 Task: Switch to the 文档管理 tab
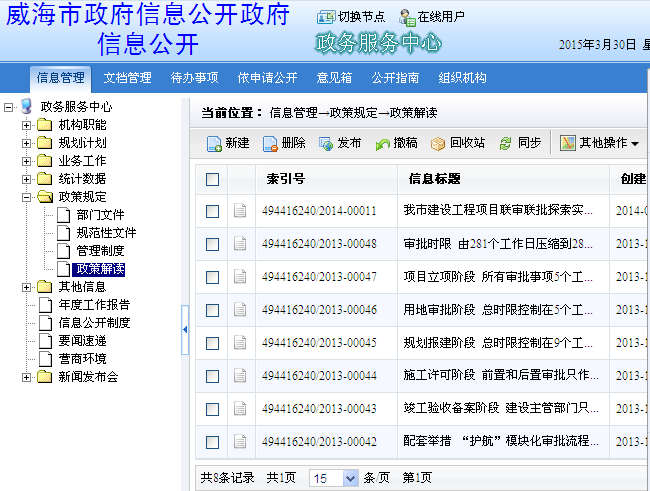(x=127, y=78)
